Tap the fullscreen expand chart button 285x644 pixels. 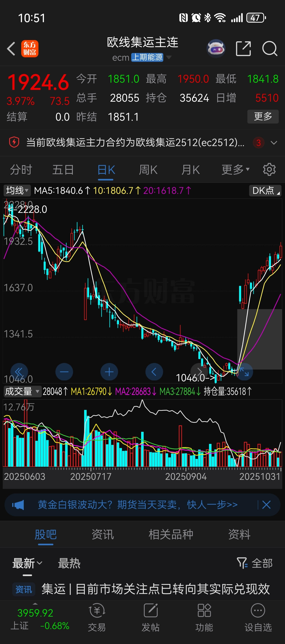244,372
